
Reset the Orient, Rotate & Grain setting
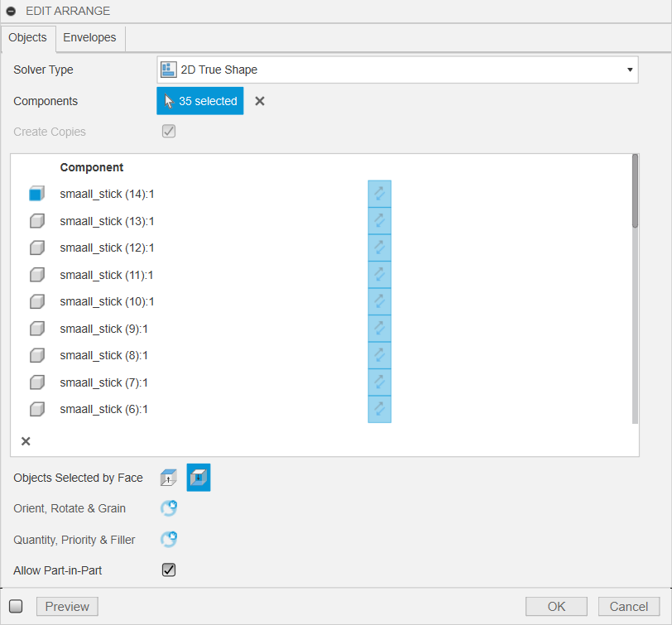point(169,508)
